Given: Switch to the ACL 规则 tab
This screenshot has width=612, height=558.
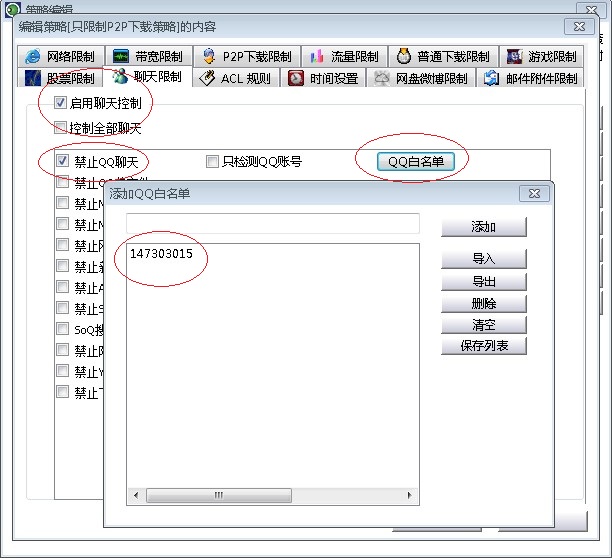Looking at the screenshot, I should click(237, 78).
